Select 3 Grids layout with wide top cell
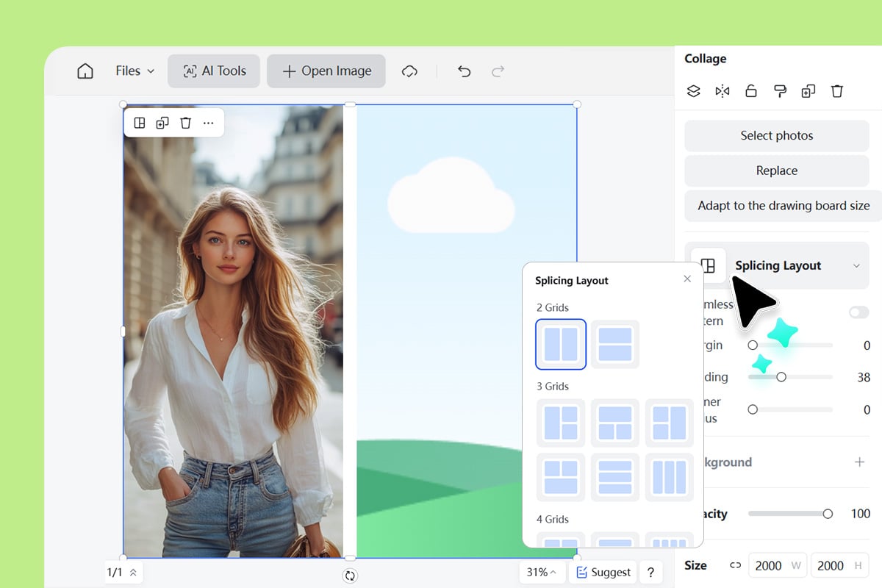The width and height of the screenshot is (882, 588). tap(615, 423)
